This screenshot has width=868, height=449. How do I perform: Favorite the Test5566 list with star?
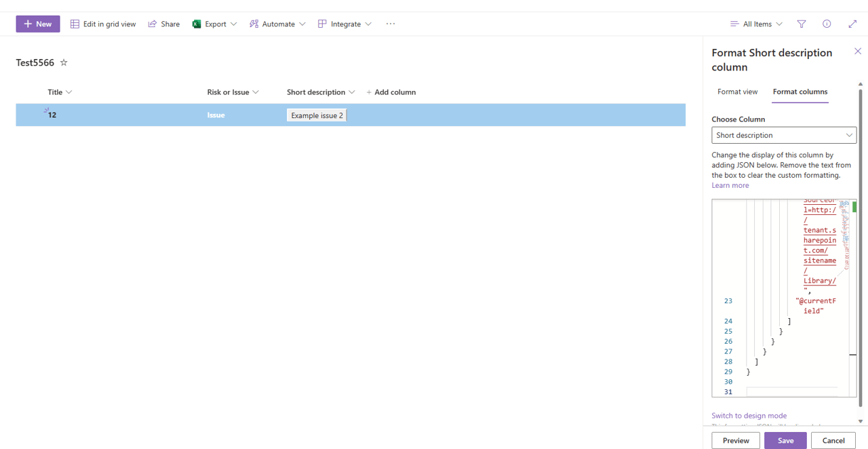[64, 62]
